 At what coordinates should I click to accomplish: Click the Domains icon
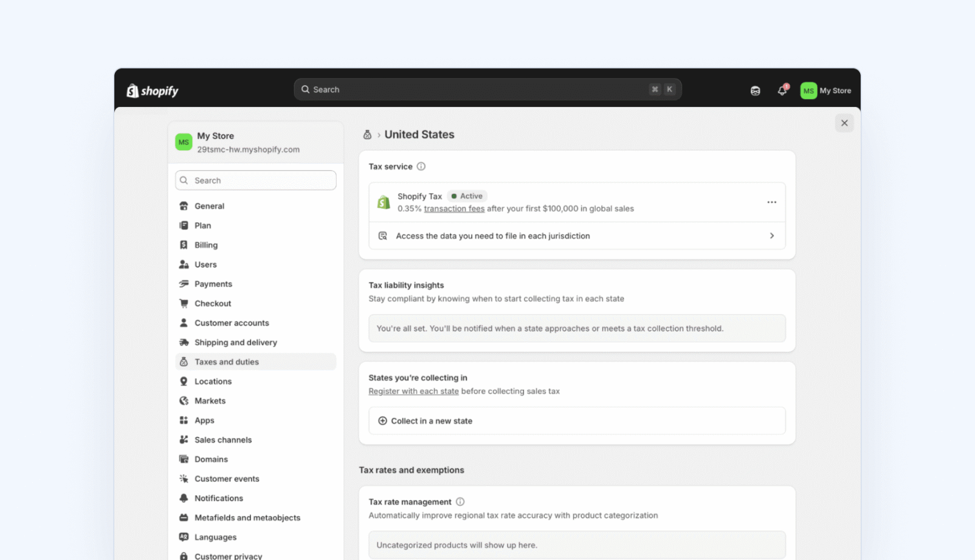tap(184, 459)
